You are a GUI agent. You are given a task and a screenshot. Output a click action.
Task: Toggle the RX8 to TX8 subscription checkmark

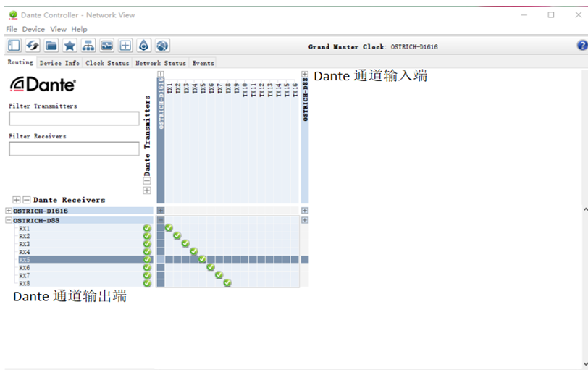[227, 282]
